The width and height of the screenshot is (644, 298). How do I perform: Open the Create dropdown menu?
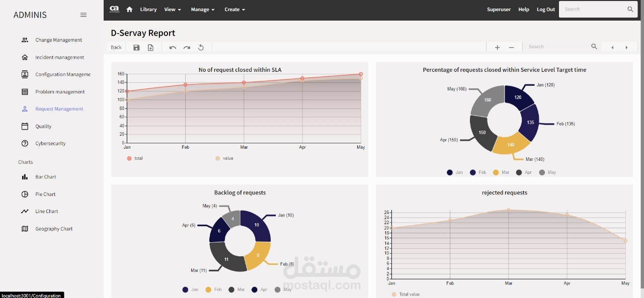click(x=234, y=9)
